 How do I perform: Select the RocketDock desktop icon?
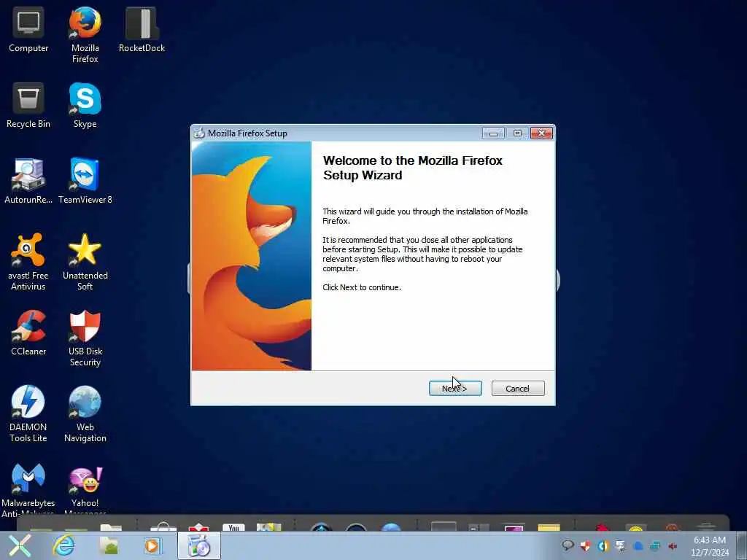pyautogui.click(x=142, y=31)
